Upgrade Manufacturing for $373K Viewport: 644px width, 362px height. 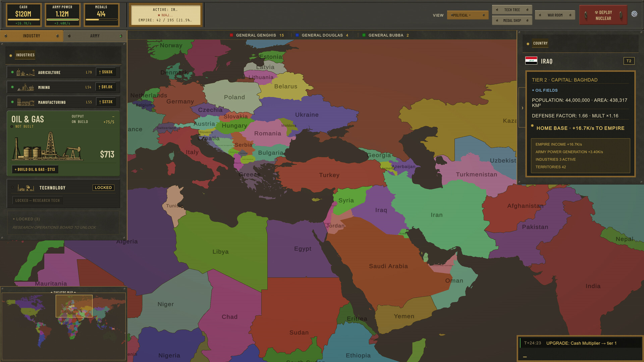tap(106, 102)
